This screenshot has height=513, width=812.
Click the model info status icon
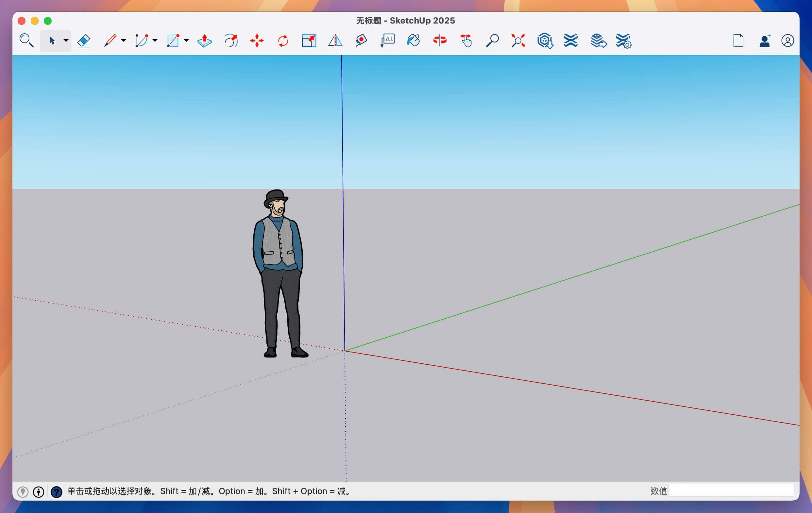pyautogui.click(x=39, y=492)
